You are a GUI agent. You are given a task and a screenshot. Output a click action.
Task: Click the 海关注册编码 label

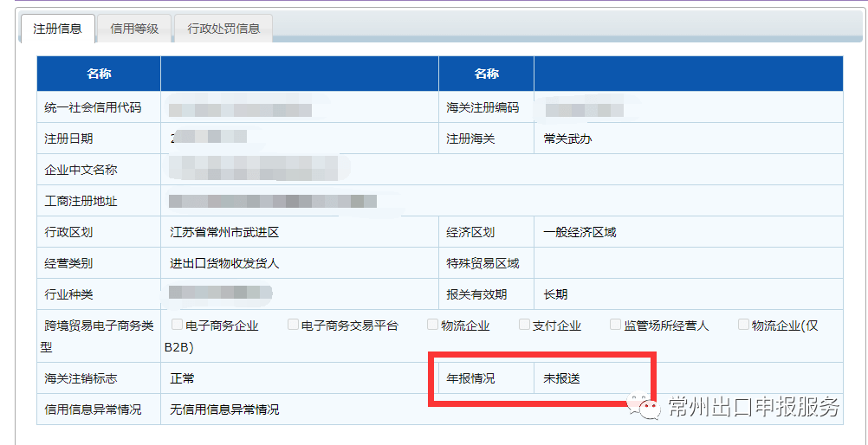coord(483,108)
